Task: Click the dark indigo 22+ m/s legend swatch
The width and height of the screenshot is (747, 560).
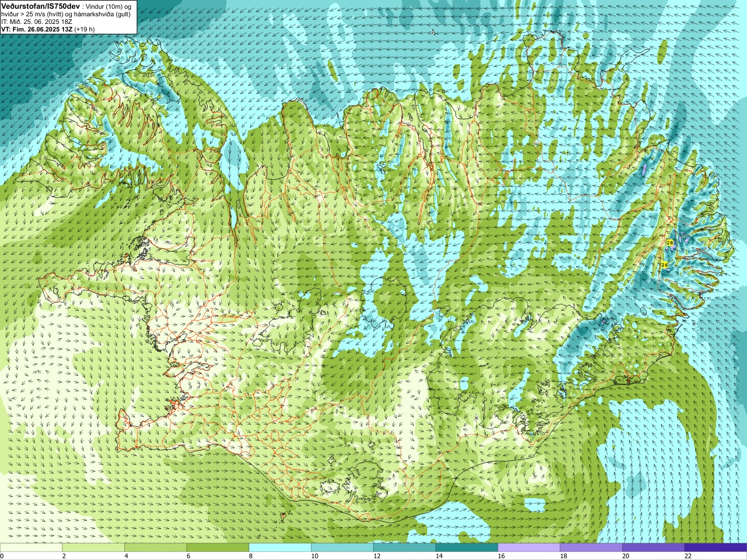Action: tap(715, 547)
